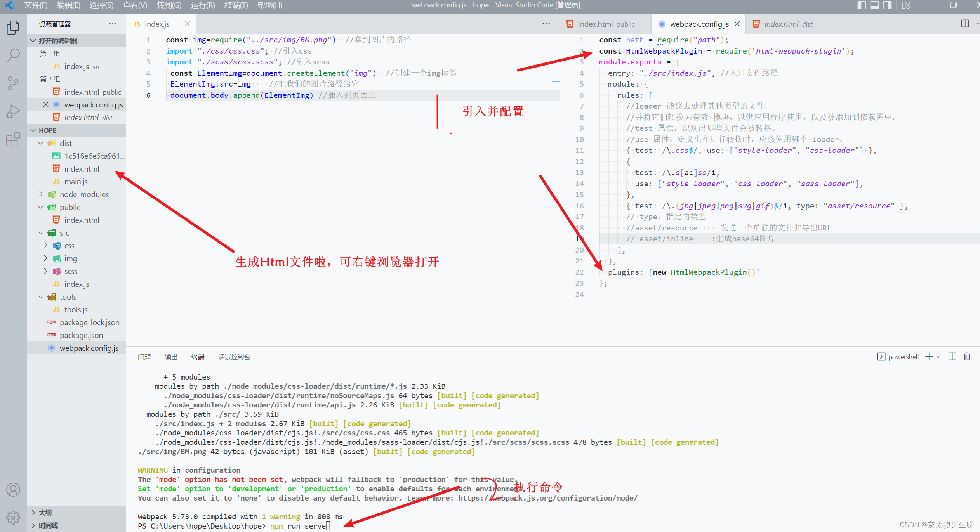This screenshot has height=532, width=980.
Task: Collapse the tools folder
Action: (41, 297)
